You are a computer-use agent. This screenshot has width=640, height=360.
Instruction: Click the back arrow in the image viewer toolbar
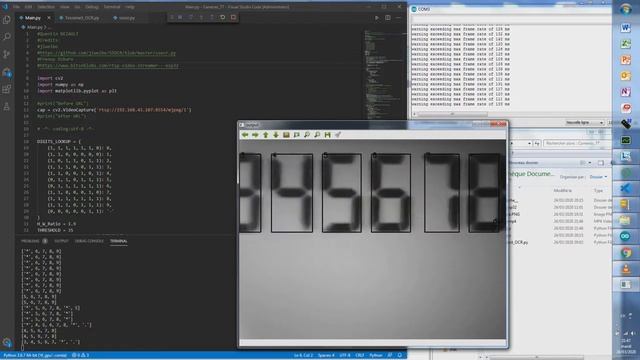coord(244,135)
